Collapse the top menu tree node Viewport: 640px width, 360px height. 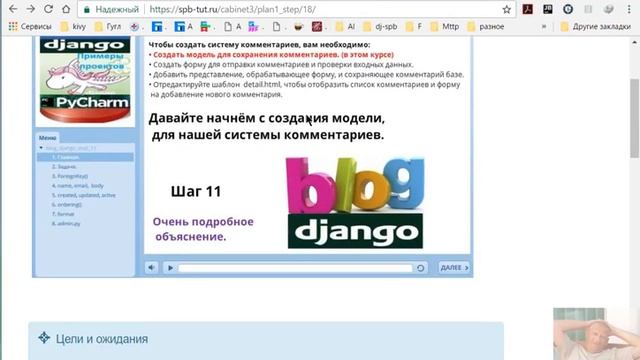tap(41, 148)
